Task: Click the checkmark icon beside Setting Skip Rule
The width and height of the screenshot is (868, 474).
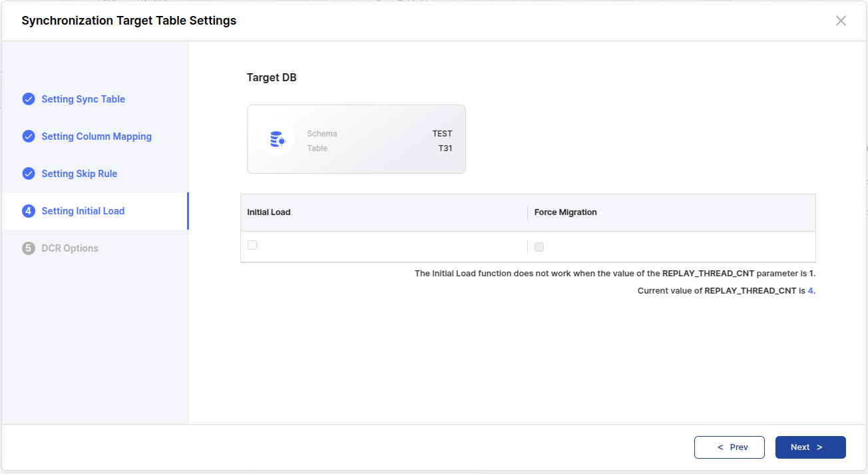Action: [29, 174]
